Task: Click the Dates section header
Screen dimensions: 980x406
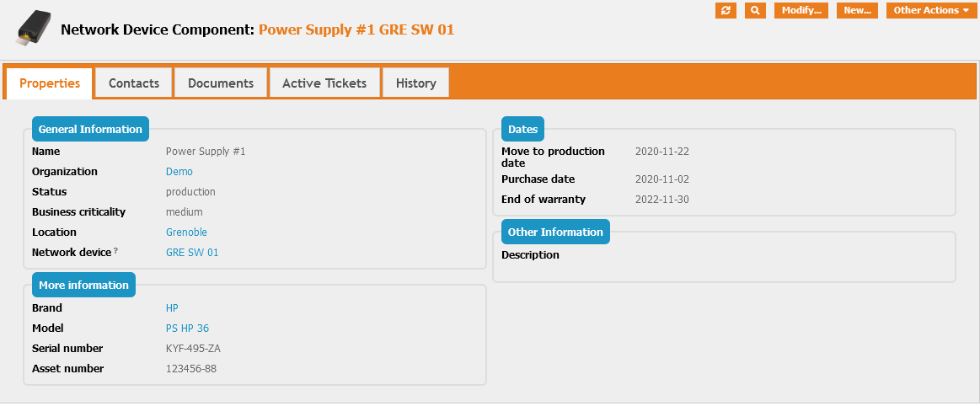Action: (x=523, y=130)
